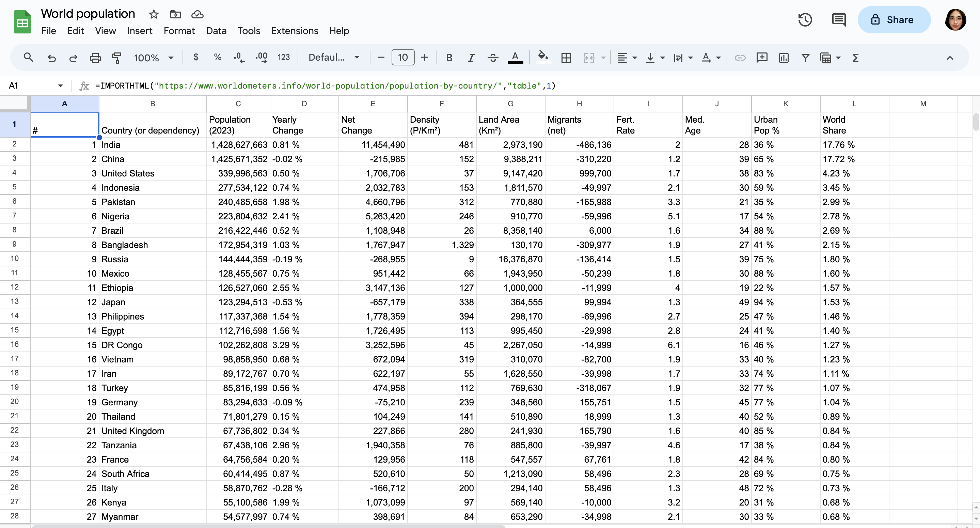Open the borders tool

click(566, 58)
